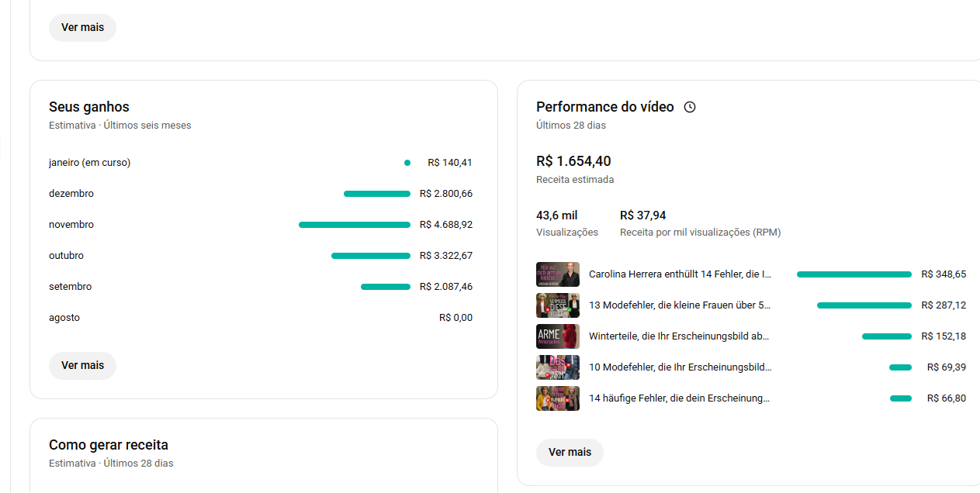Screen dimensions: 980x493
Task: Click the janeiro (em curso) earnings dot
Action: coord(407,163)
